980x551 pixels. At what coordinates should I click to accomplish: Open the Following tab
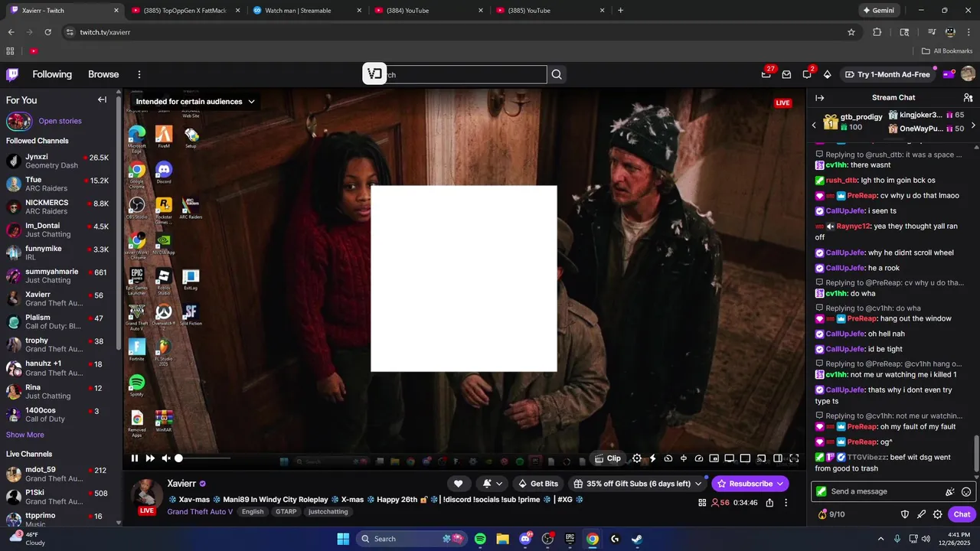(x=52, y=74)
